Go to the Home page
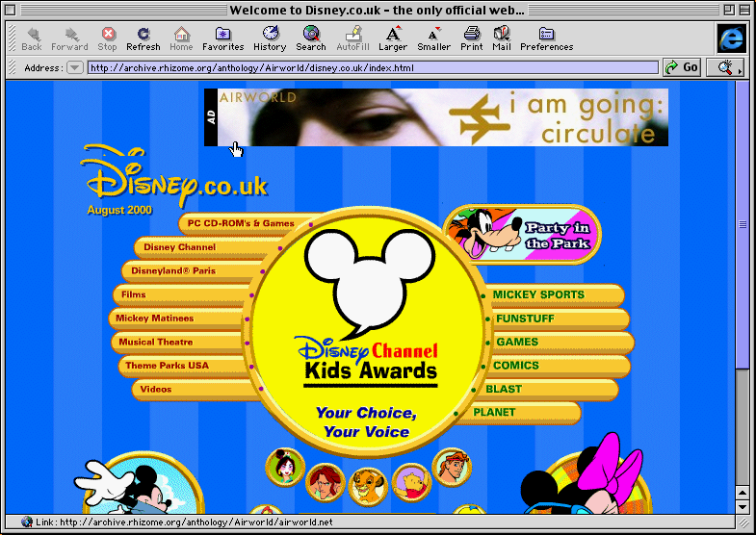The image size is (756, 535). 181,38
